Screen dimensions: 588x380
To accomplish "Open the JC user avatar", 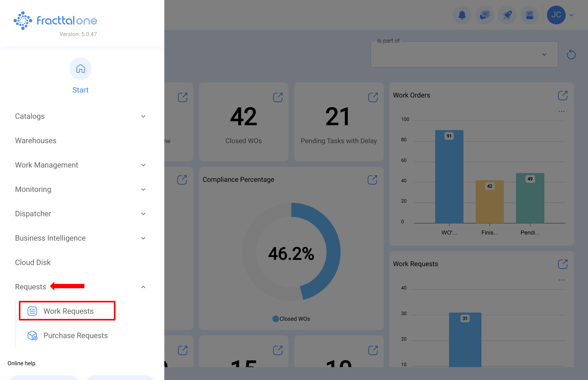I will point(556,15).
